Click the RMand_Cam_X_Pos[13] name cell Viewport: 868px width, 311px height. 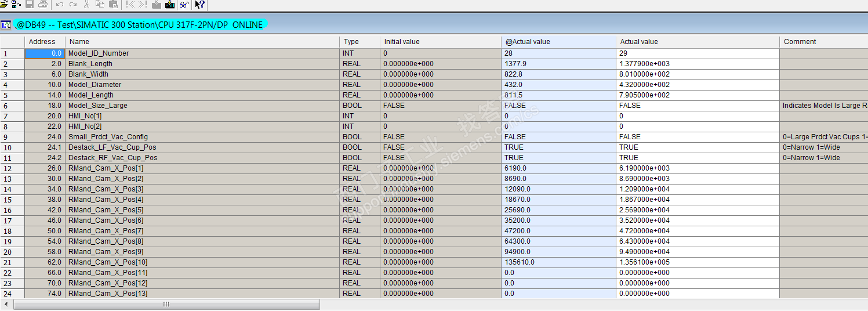[202, 294]
